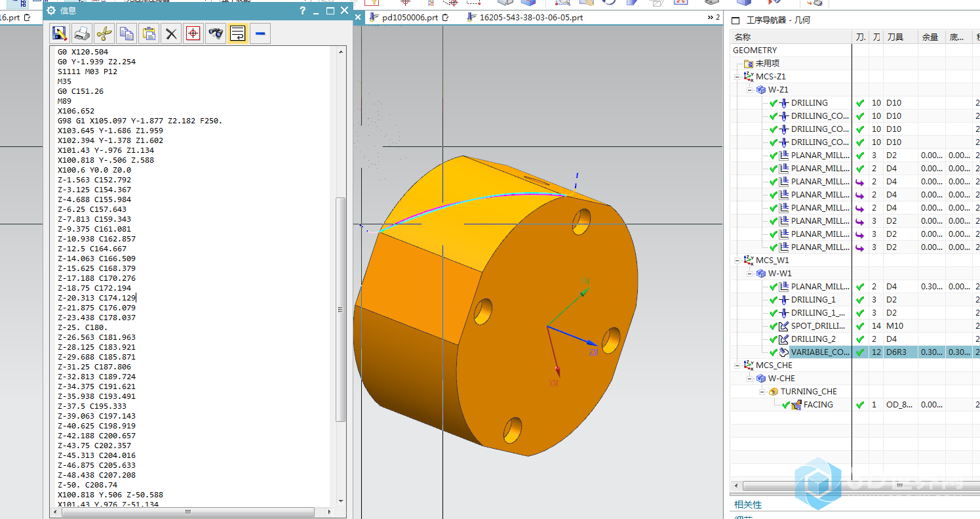Screen dimensions: 980x519
Task: Click the D6R3 tool cell
Action: [x=896, y=352]
